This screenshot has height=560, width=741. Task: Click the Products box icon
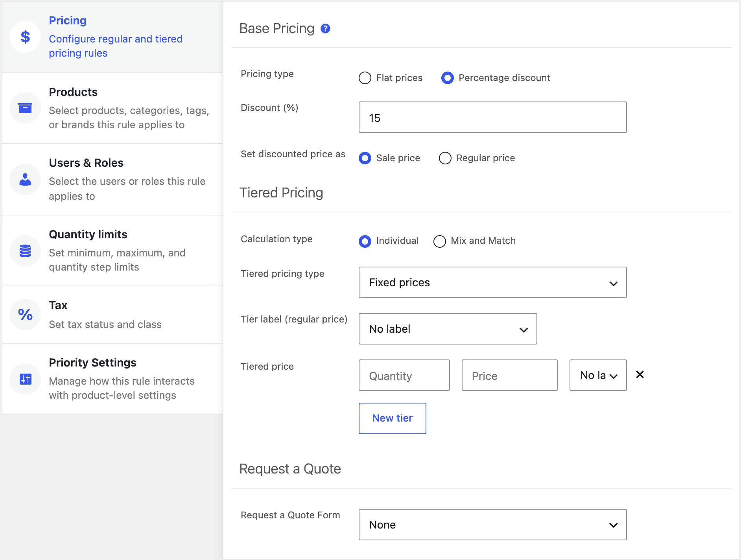25,108
